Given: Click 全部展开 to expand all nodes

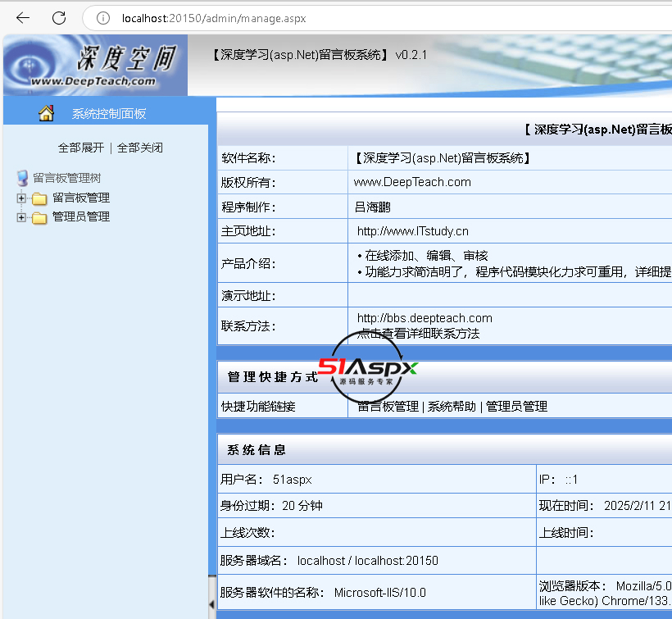Looking at the screenshot, I should tap(81, 148).
